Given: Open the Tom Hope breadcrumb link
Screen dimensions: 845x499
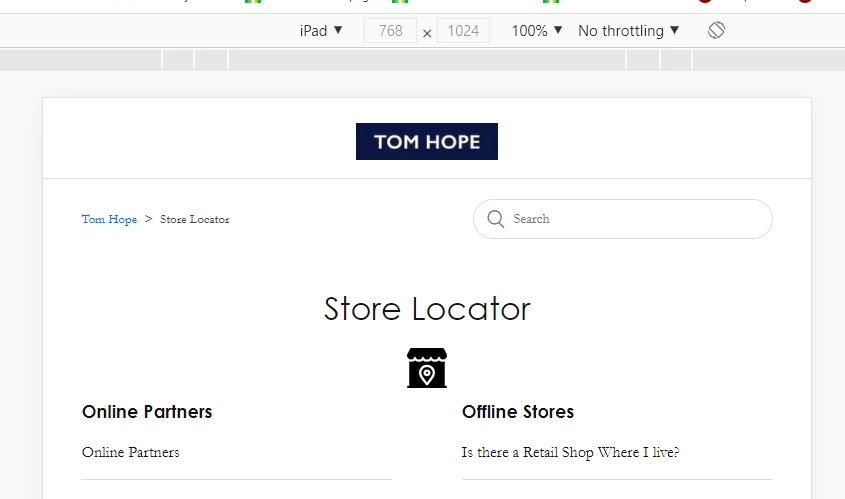Looking at the screenshot, I should pos(109,219).
